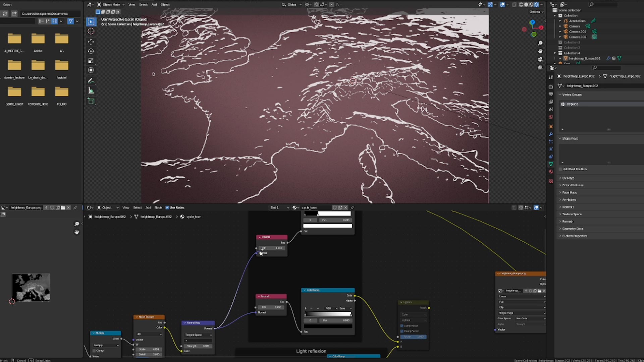Choose the Rotate tool
Viewport: 644px width, 362px height.
click(x=91, y=51)
